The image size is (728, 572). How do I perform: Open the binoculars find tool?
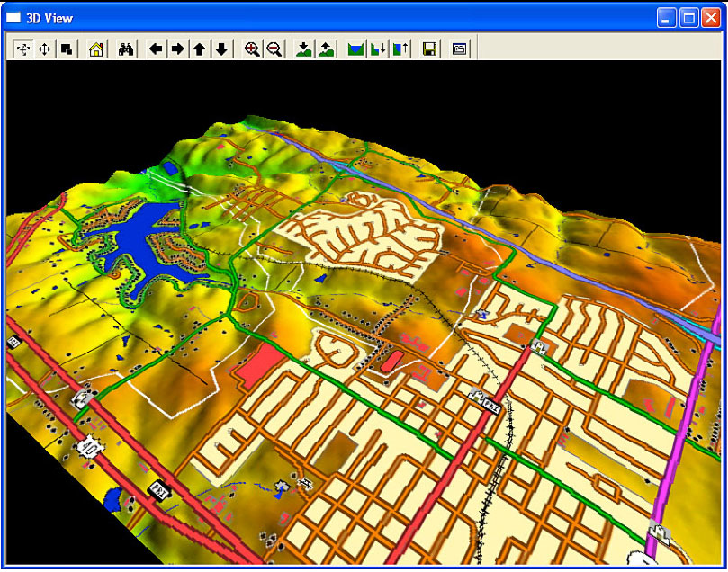point(126,49)
